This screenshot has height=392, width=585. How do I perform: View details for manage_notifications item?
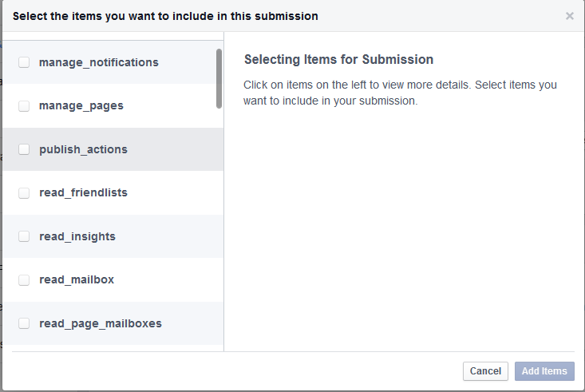coord(98,62)
